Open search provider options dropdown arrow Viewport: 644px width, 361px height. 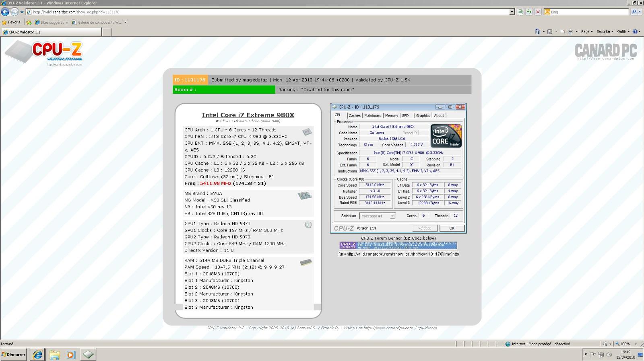[x=640, y=12]
